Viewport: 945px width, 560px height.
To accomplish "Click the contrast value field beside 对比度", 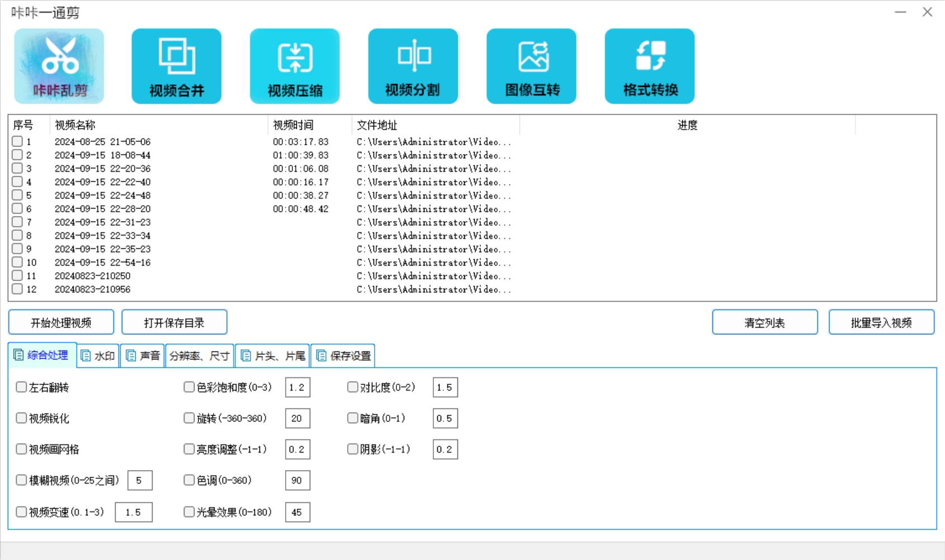I will pyautogui.click(x=445, y=387).
